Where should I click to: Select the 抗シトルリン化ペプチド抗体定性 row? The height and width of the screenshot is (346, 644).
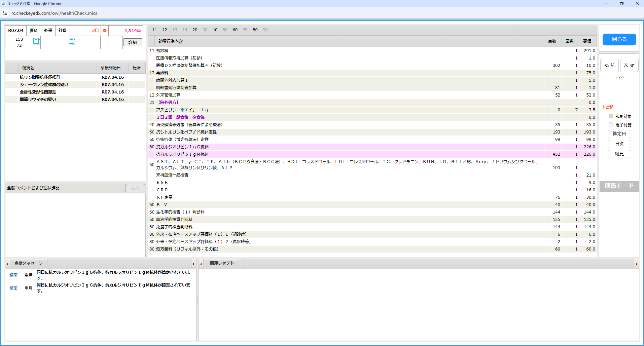click(372, 132)
